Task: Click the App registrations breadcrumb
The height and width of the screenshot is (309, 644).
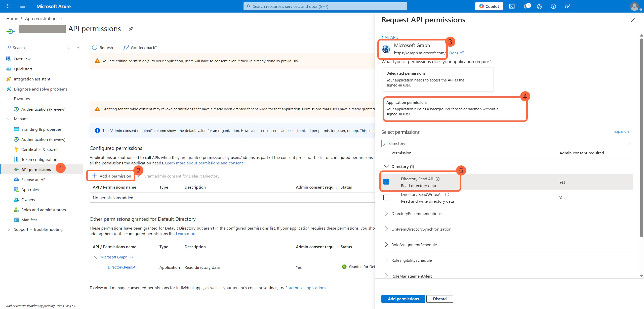Action: pyautogui.click(x=42, y=19)
